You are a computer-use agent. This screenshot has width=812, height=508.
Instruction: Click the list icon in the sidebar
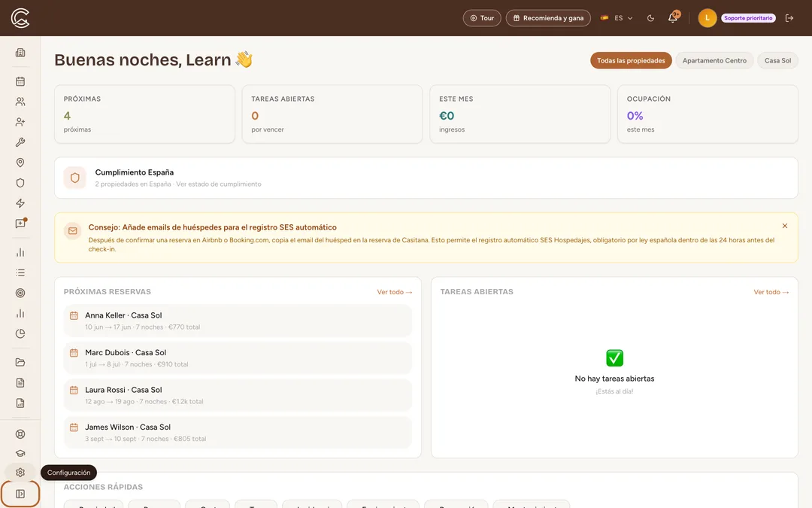[x=20, y=272]
